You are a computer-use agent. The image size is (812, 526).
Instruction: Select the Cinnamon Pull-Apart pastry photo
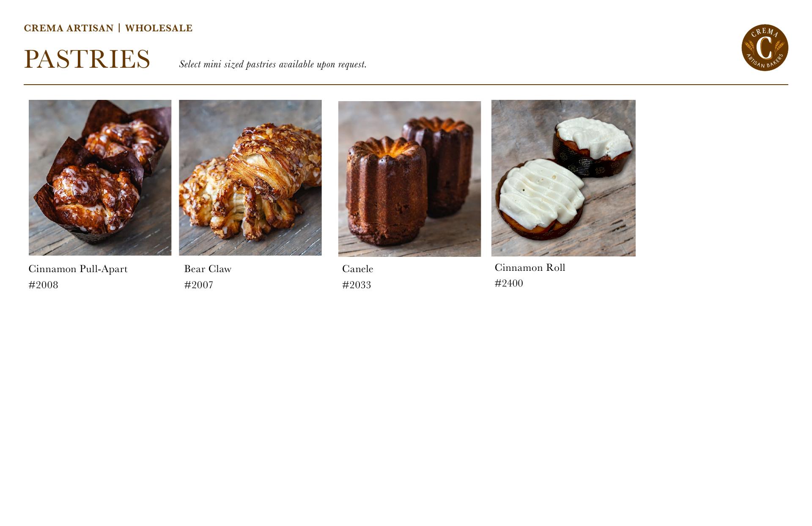coord(100,178)
